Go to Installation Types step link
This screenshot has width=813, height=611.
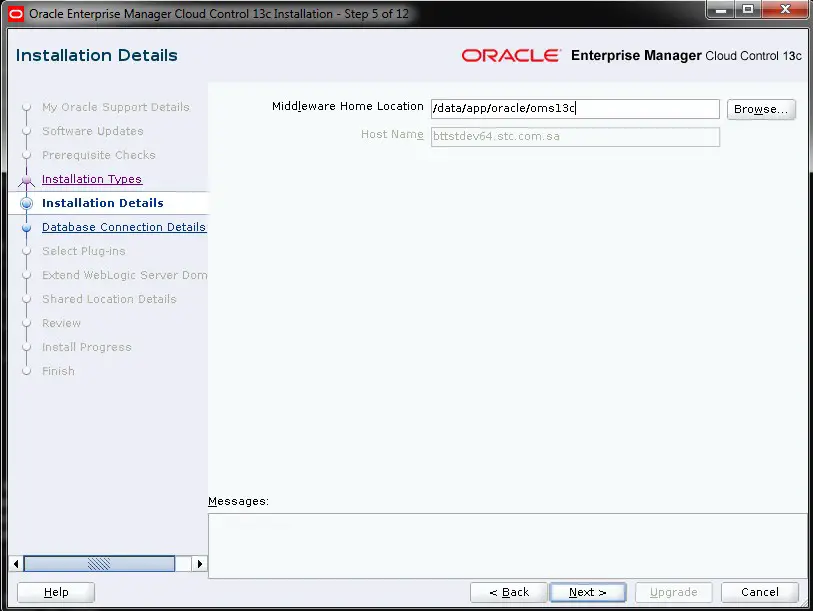pos(92,179)
